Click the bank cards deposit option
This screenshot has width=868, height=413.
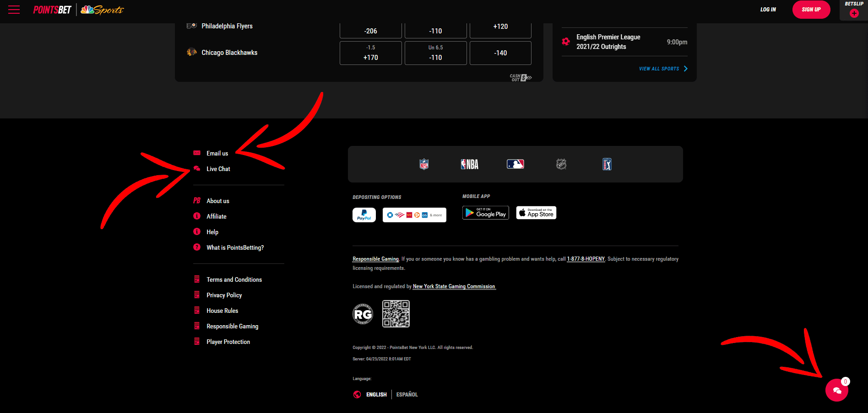(414, 215)
